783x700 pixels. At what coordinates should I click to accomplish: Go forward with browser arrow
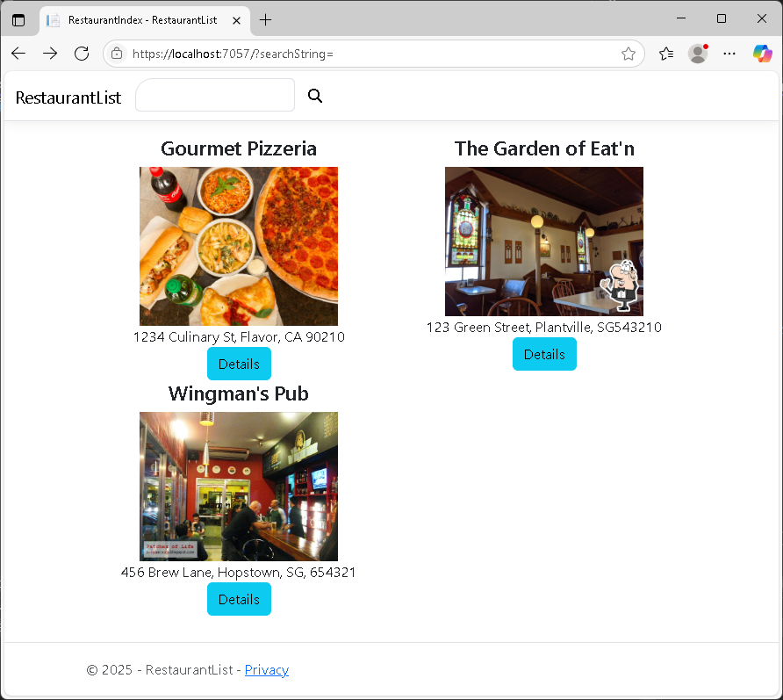[50, 54]
